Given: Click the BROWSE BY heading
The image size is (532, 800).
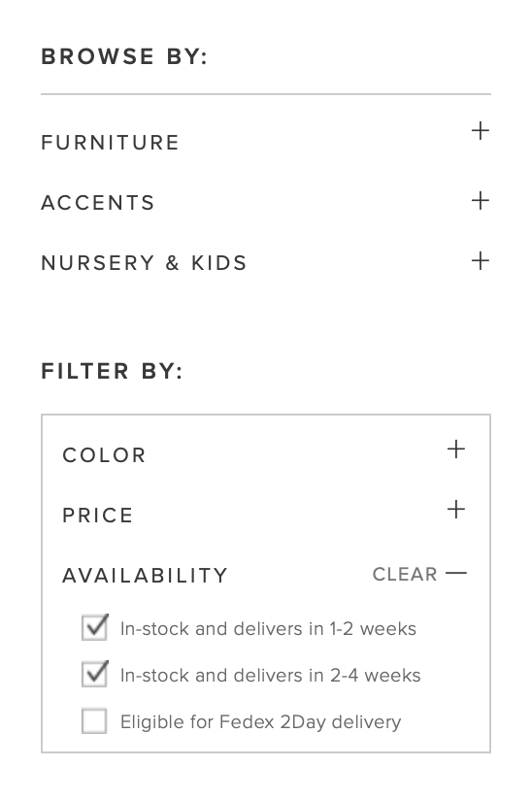Looking at the screenshot, I should [x=124, y=56].
